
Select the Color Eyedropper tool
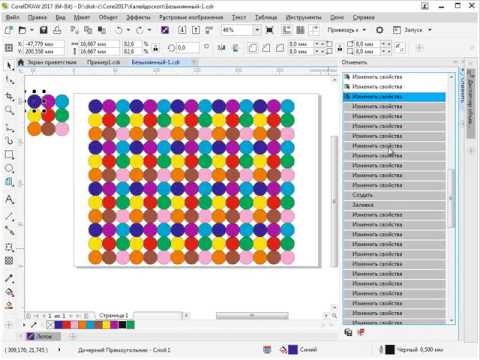(9, 278)
